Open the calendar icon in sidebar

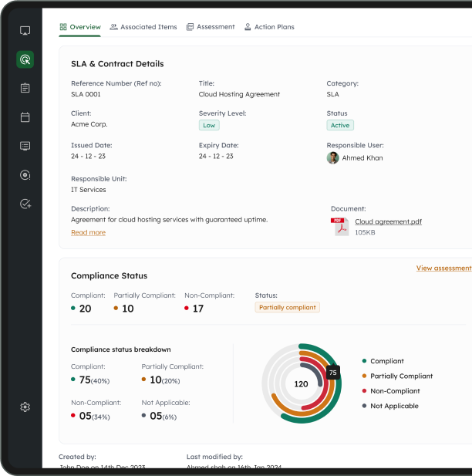pyautogui.click(x=25, y=117)
